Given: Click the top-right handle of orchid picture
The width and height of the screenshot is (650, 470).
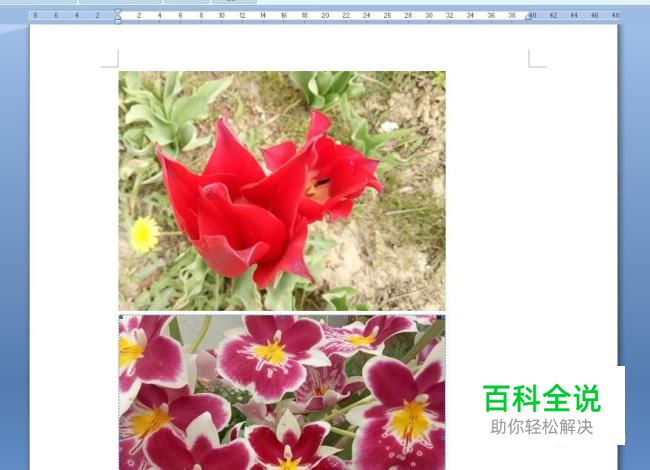Looking at the screenshot, I should (x=443, y=317).
